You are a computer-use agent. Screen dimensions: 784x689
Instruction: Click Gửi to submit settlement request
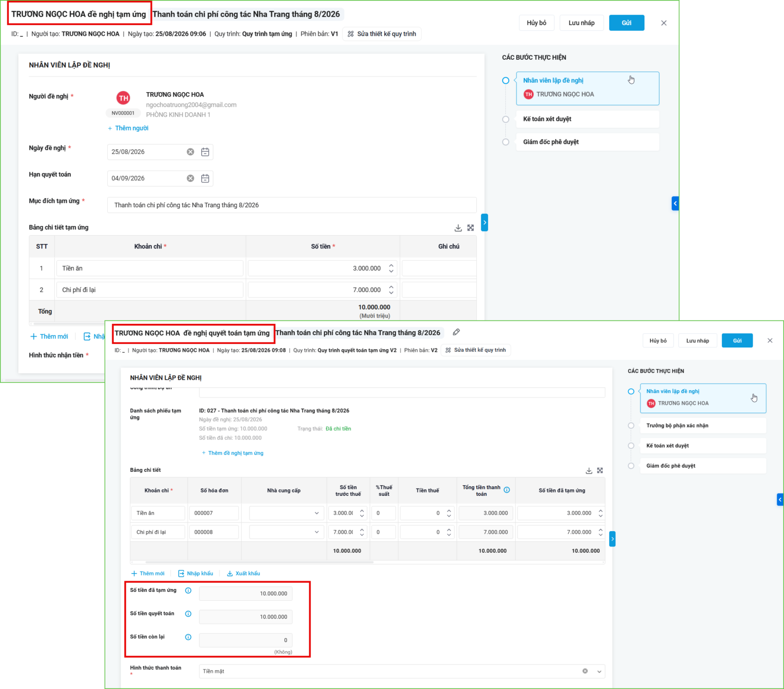pyautogui.click(x=737, y=341)
